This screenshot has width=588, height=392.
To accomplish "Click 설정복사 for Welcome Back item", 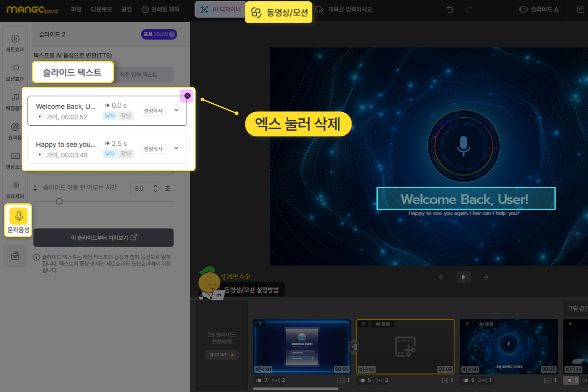I will coord(153,111).
